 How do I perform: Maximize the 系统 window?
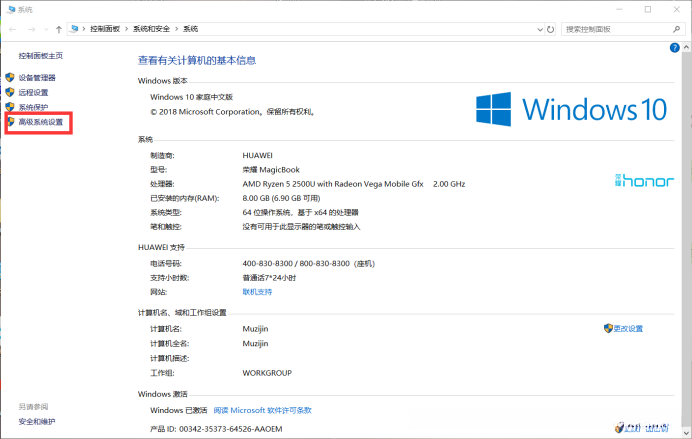tap(648, 9)
